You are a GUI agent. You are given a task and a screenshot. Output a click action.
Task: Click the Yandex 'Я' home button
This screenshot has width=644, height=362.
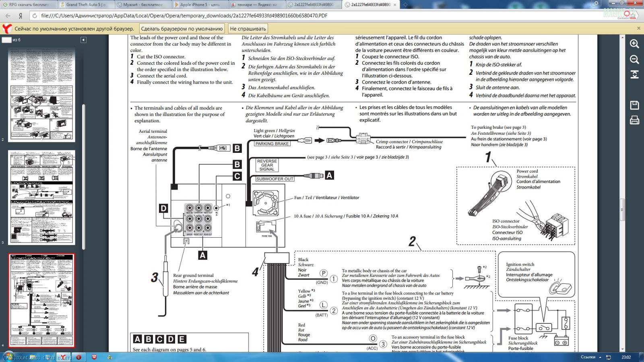(x=21, y=16)
